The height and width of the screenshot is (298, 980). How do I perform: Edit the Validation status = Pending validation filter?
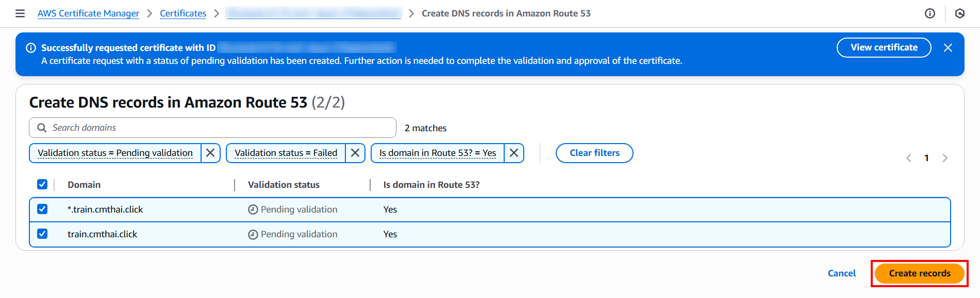point(115,153)
